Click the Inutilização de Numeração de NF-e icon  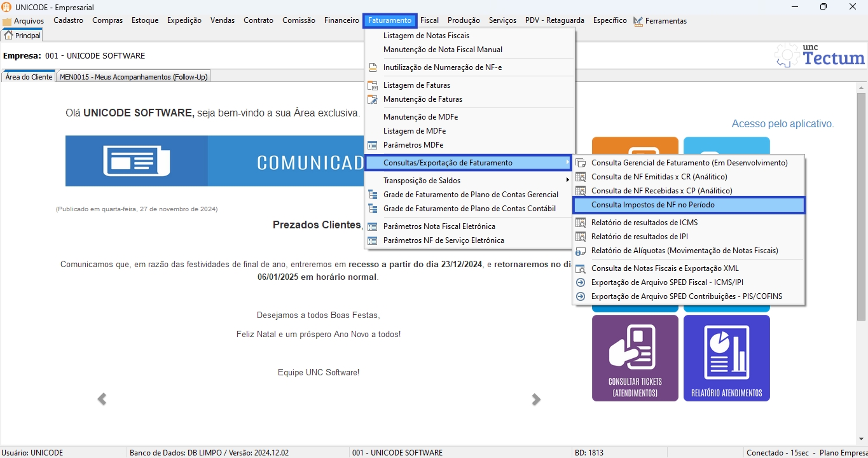tap(373, 67)
